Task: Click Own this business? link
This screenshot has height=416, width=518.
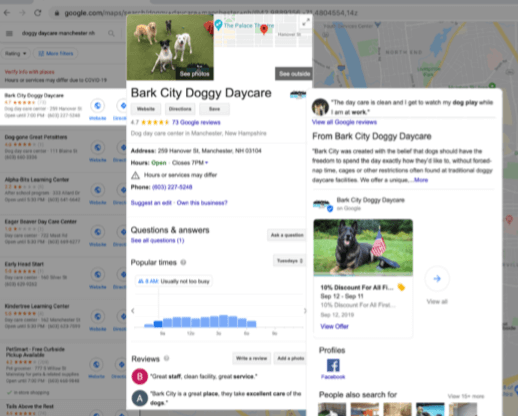Action: tap(202, 203)
